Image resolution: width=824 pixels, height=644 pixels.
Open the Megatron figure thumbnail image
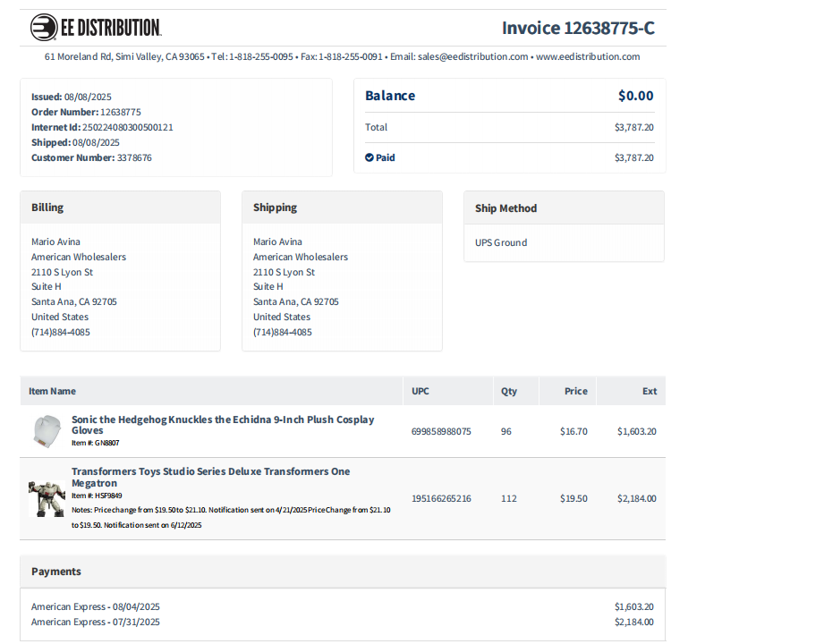47,498
